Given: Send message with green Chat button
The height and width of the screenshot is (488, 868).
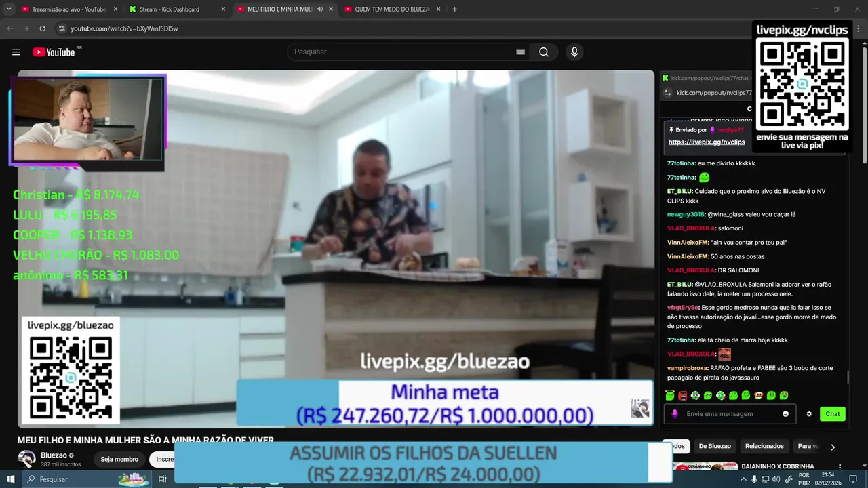Looking at the screenshot, I should pos(833,414).
